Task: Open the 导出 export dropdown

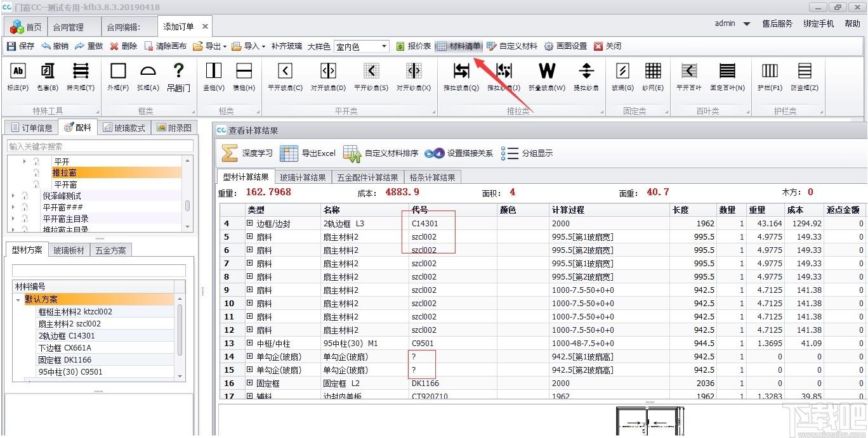Action: point(210,46)
